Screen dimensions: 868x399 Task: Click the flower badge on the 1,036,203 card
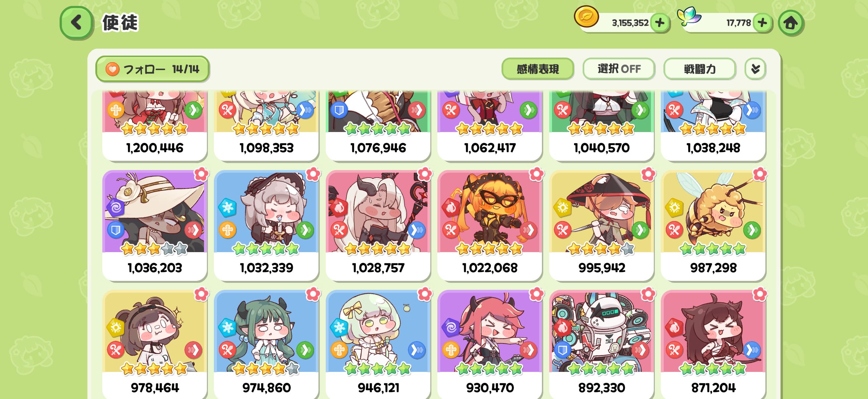(x=201, y=174)
